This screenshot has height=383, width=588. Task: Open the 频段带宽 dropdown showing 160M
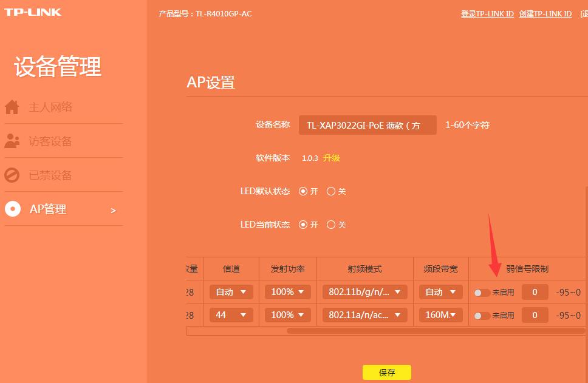[x=440, y=315]
